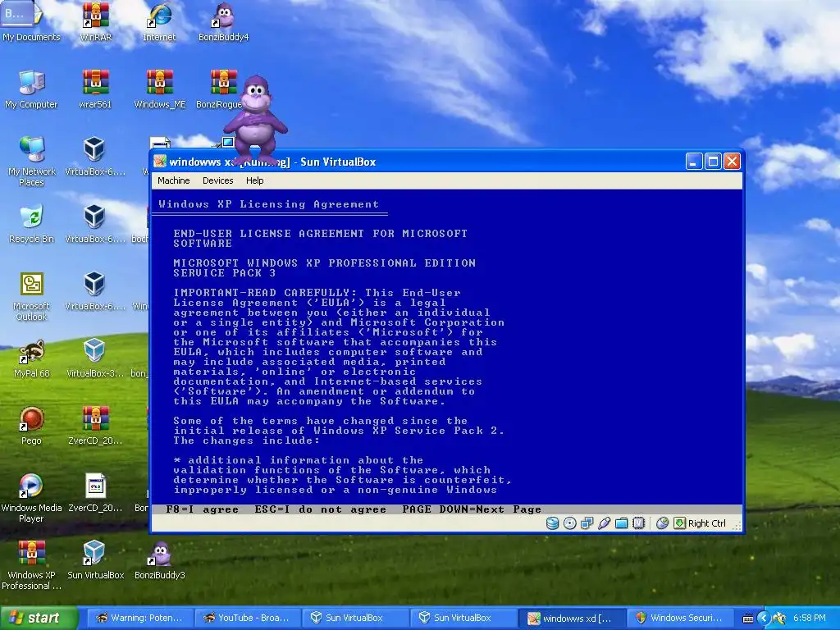Select the ZverCD text document icon
Image resolution: width=840 pixels, height=630 pixels.
click(x=95, y=493)
